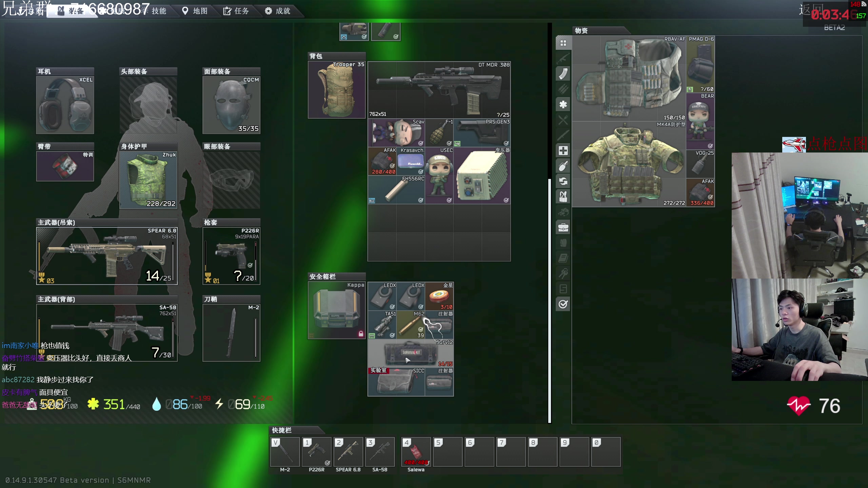Select the all-items grid filter icon
The image size is (868, 488).
563,43
